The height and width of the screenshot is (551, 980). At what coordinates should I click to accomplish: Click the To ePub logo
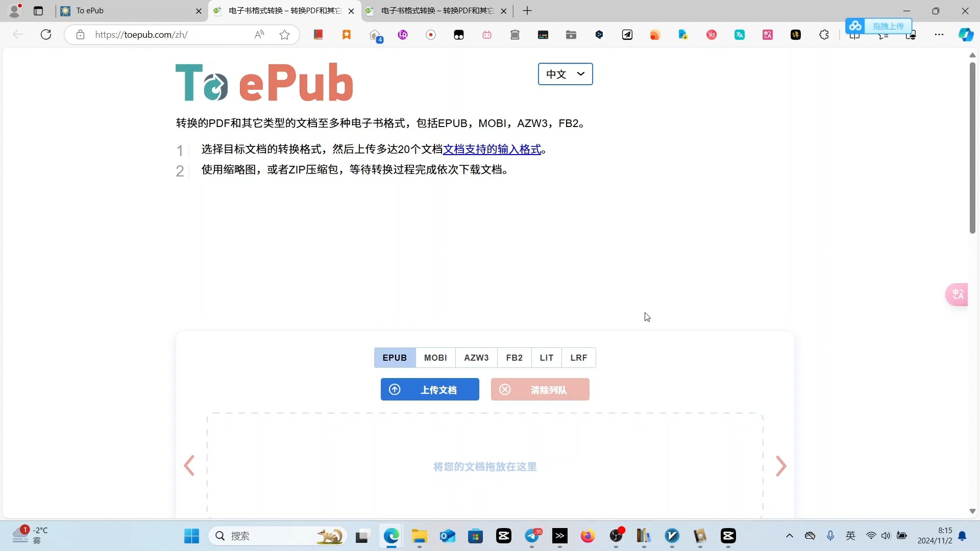[x=264, y=82]
